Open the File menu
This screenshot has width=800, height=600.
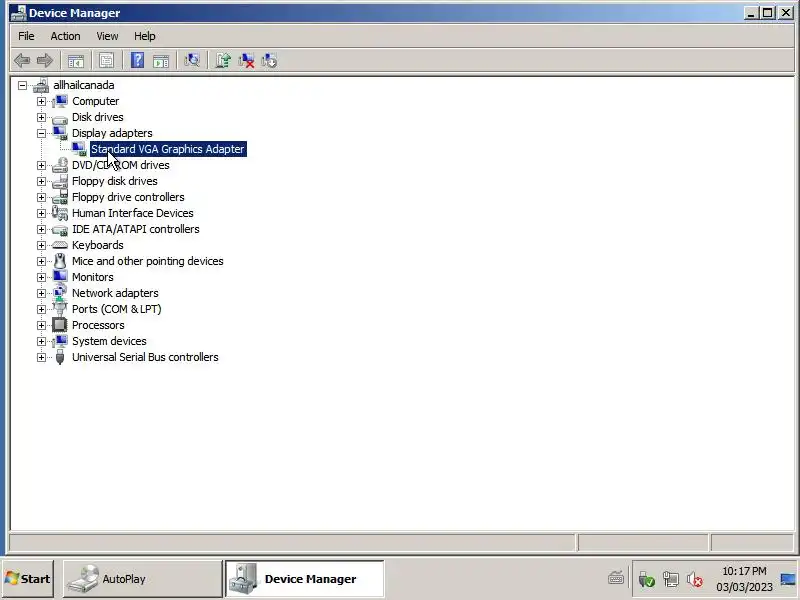point(26,36)
